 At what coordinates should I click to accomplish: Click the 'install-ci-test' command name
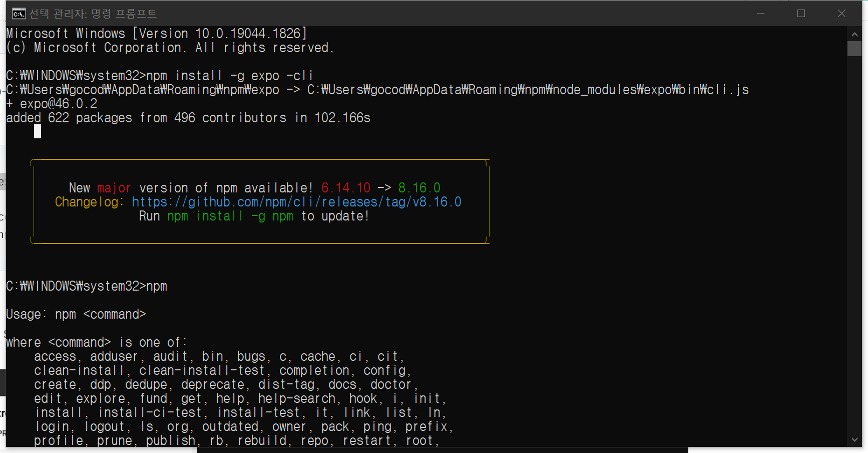pyautogui.click(x=150, y=412)
